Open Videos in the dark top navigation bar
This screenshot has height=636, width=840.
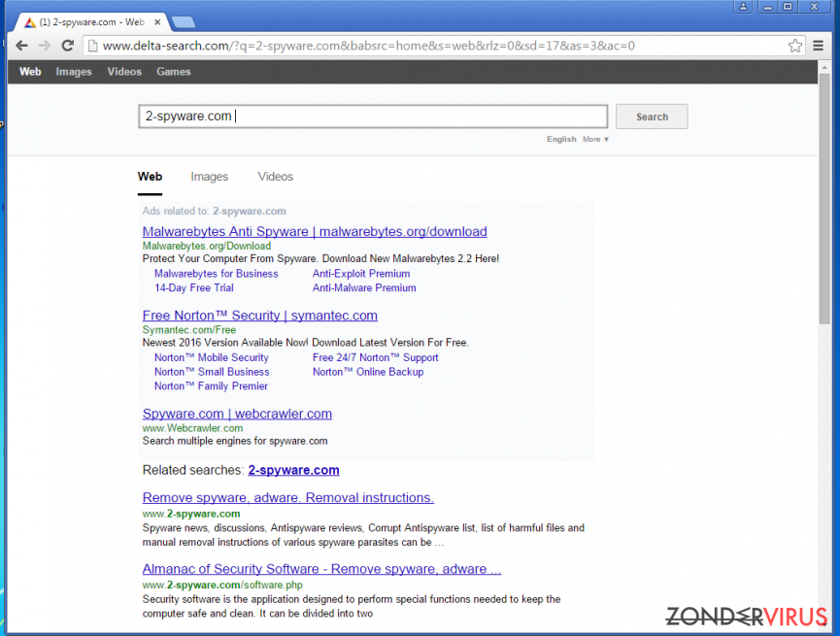coord(124,71)
